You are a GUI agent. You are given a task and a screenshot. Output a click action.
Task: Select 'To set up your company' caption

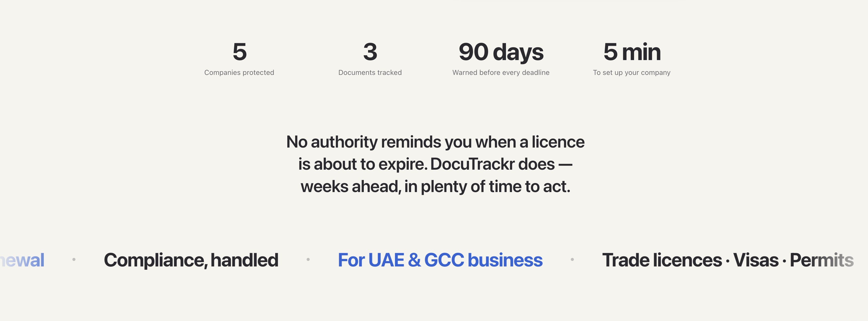click(x=632, y=72)
